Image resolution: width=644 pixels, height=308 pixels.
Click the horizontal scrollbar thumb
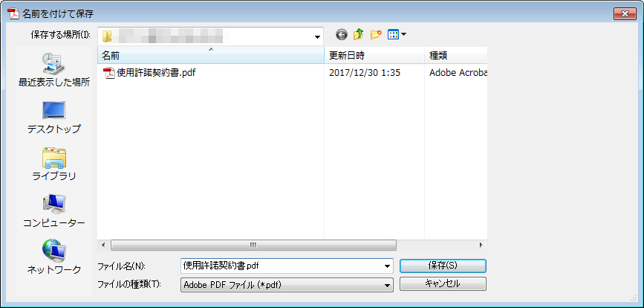253,245
